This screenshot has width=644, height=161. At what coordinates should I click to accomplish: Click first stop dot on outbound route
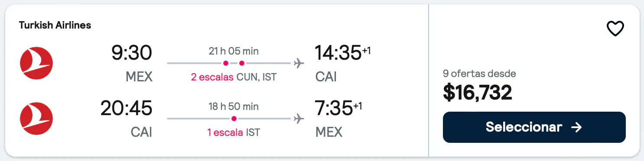pyautogui.click(x=226, y=63)
